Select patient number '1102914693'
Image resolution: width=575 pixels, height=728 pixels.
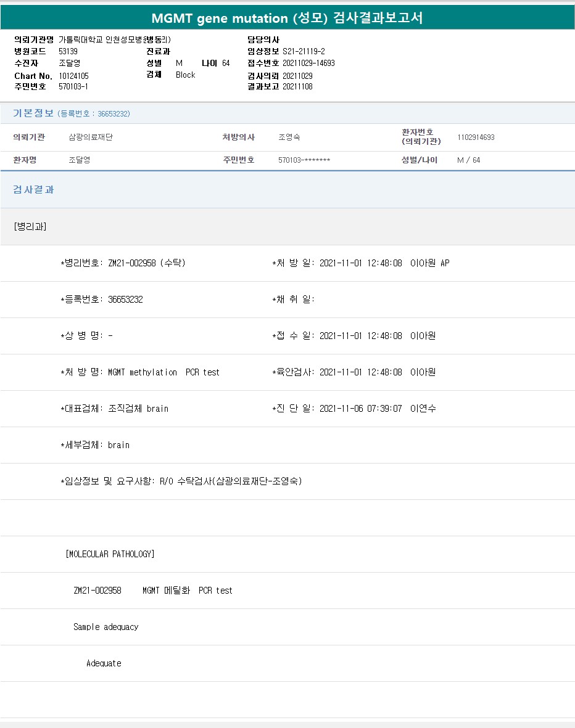[x=476, y=137]
